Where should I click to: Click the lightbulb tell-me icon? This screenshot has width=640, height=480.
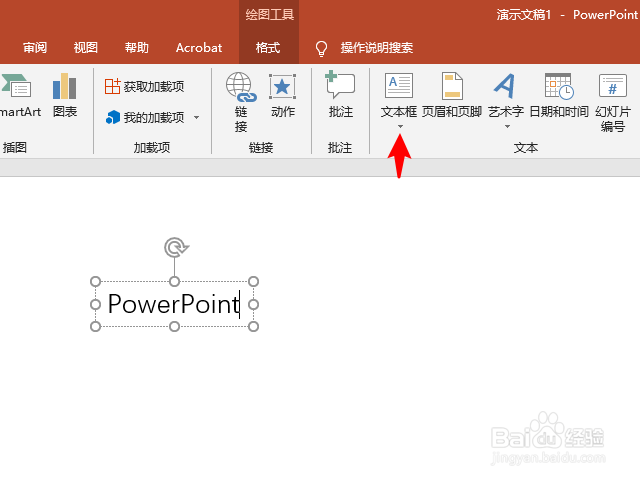coord(321,48)
